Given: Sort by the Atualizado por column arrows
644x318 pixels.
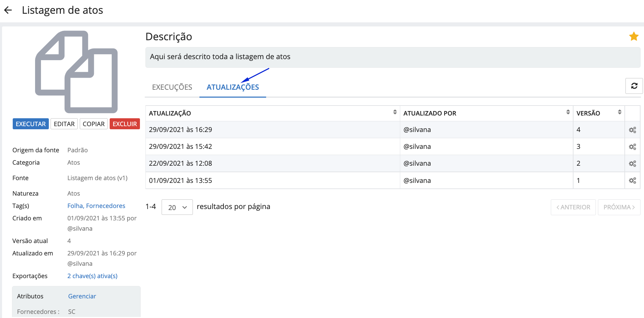Looking at the screenshot, I should (568, 112).
